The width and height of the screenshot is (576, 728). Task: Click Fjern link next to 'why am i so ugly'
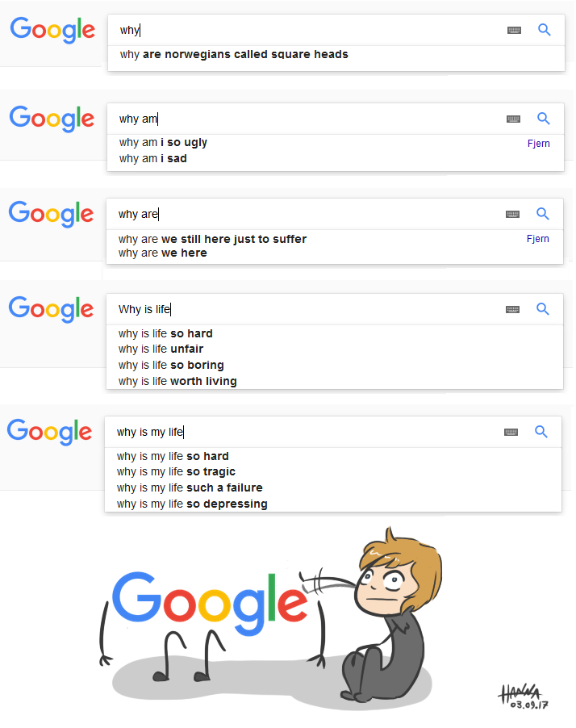point(538,144)
